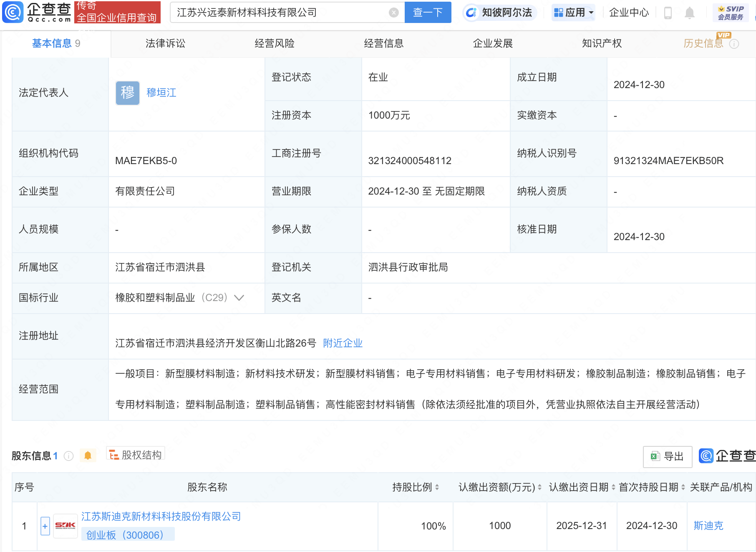Open 江苏斯迪克新材料科技股份有限公司 shareholder link

[161, 517]
